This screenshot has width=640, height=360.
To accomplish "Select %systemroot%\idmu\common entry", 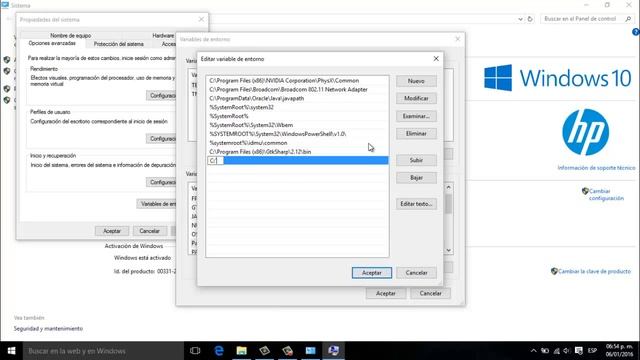I will coord(297,143).
